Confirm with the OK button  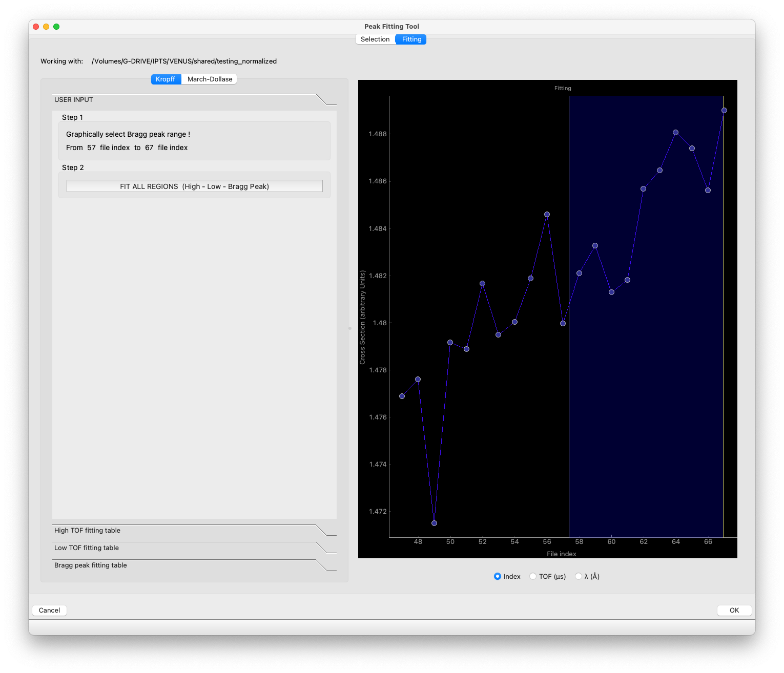734,611
